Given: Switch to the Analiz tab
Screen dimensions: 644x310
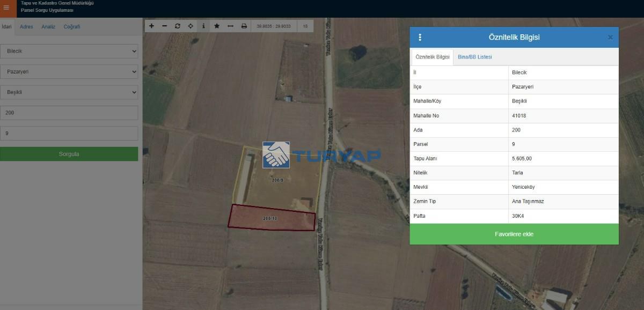Looking at the screenshot, I should tap(48, 26).
